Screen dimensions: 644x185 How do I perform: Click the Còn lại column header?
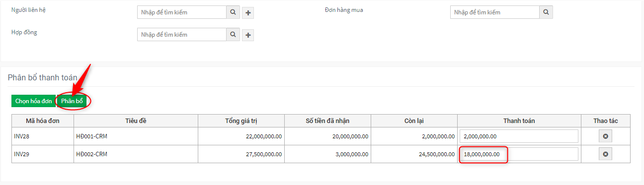pos(414,121)
